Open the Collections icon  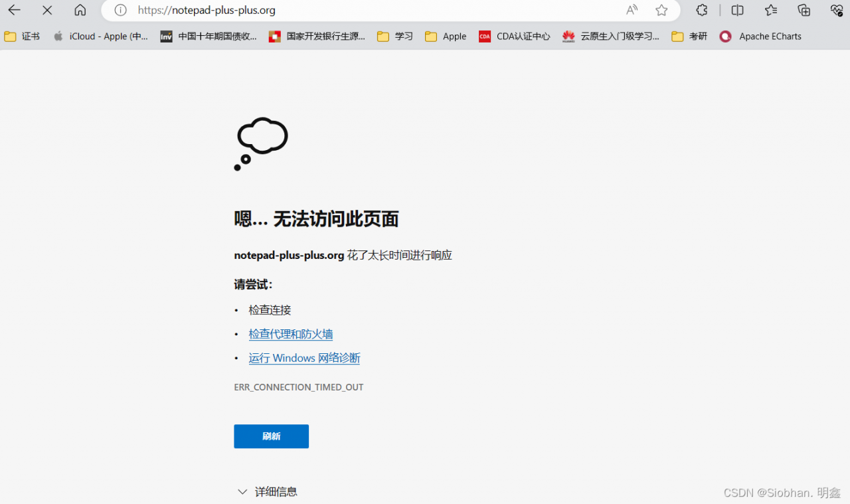pos(804,10)
